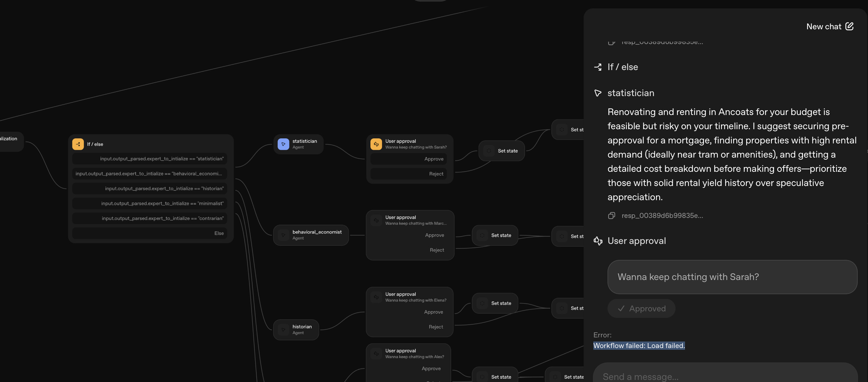Viewport: 868px width, 382px height.
Task: Click the orange User approval Sarah icon
Action: pos(376,144)
